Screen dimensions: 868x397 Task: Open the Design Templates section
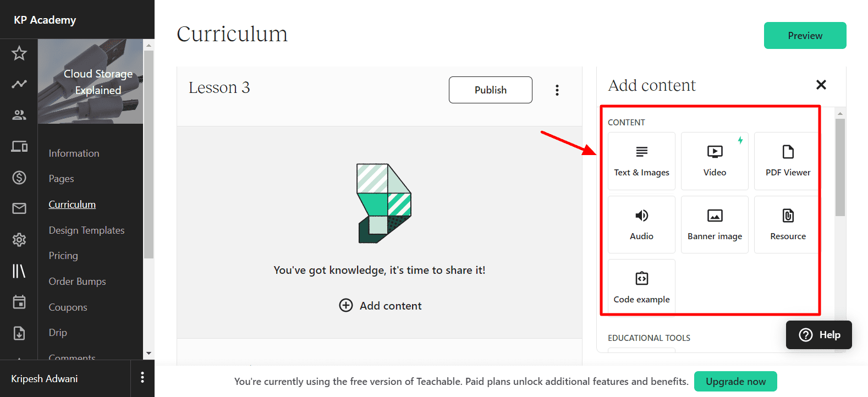point(86,230)
